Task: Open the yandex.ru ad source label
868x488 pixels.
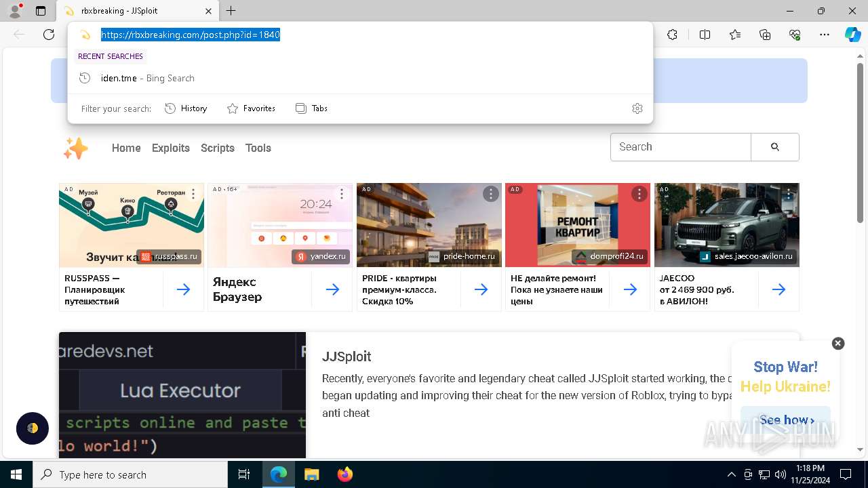Action: (x=321, y=256)
